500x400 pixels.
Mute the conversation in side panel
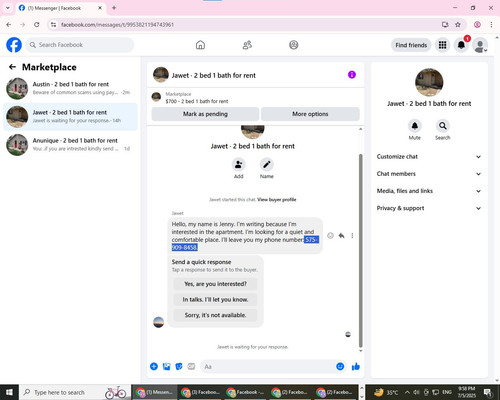point(415,126)
